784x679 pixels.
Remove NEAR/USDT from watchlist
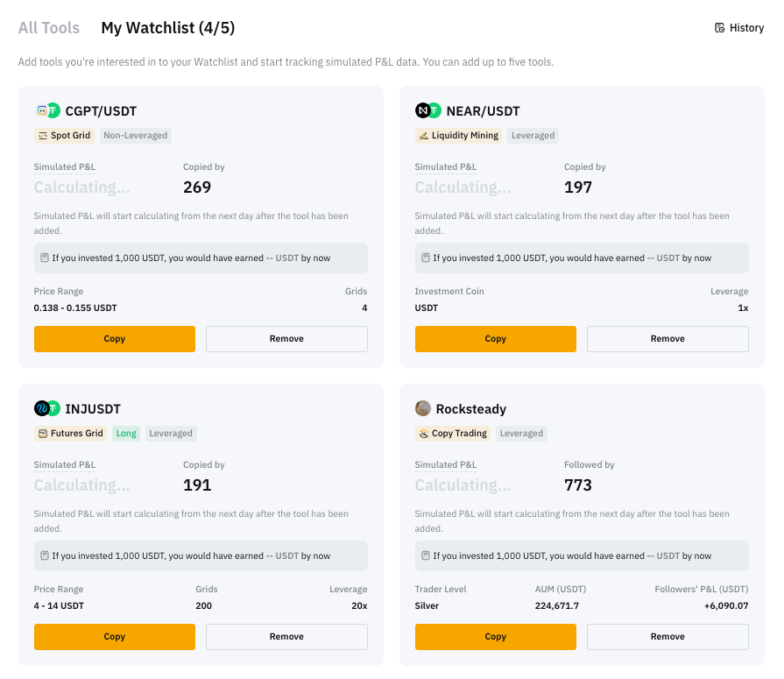pyautogui.click(x=667, y=339)
